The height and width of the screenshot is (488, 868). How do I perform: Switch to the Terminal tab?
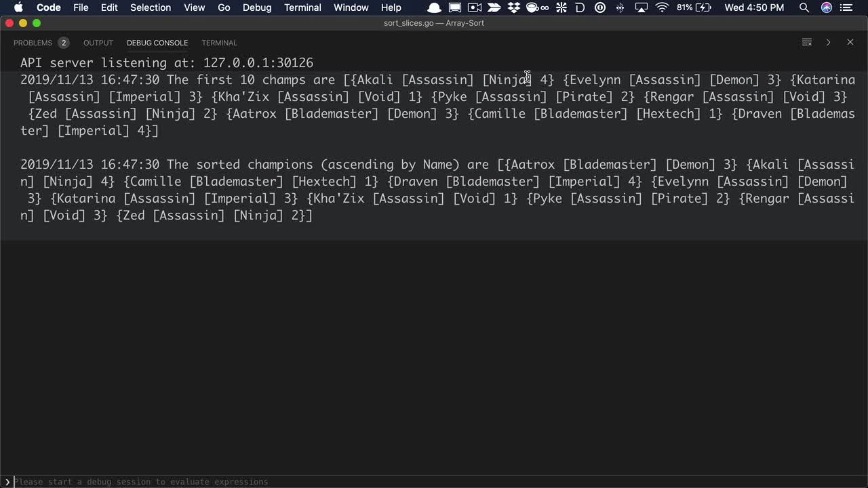pyautogui.click(x=219, y=43)
